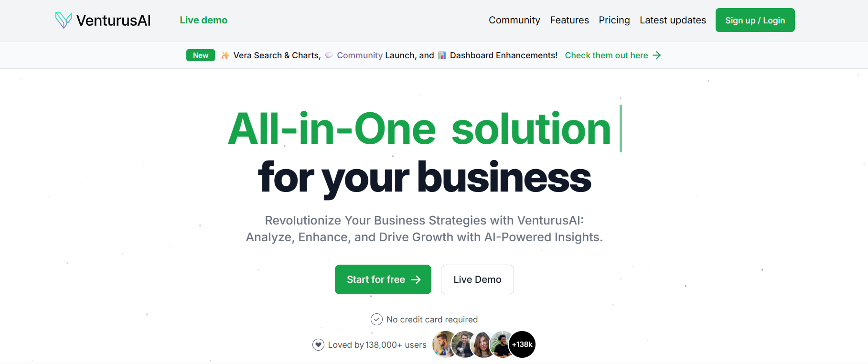The height and width of the screenshot is (364, 868).
Task: Click the VenturusAI logo icon
Action: coord(64,20)
